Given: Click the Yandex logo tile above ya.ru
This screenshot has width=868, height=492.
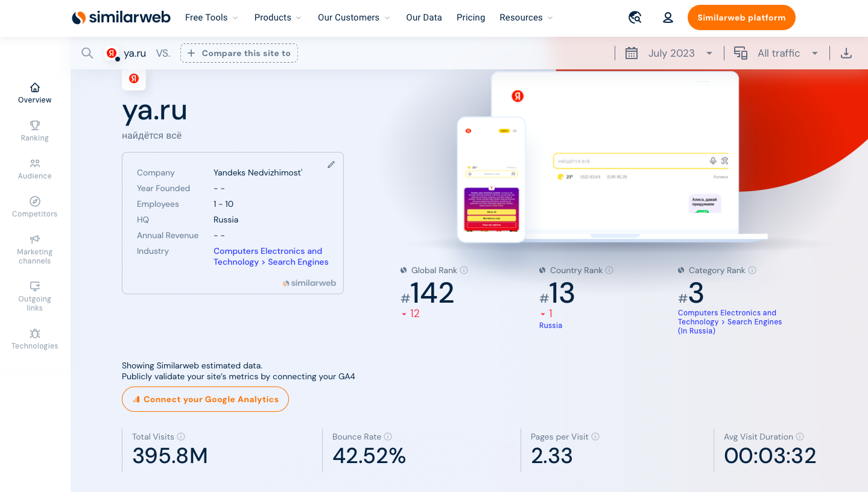Looking at the screenshot, I should (134, 79).
